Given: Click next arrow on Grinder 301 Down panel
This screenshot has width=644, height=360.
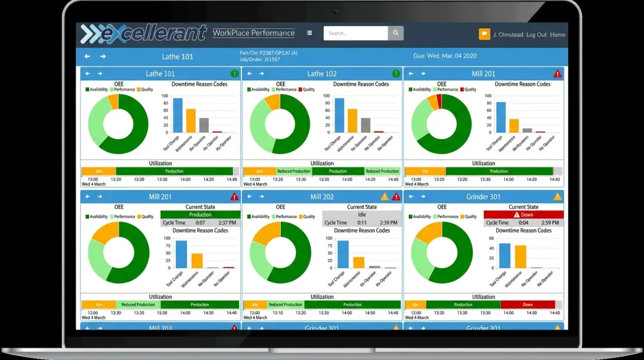Looking at the screenshot, I should click(423, 196).
